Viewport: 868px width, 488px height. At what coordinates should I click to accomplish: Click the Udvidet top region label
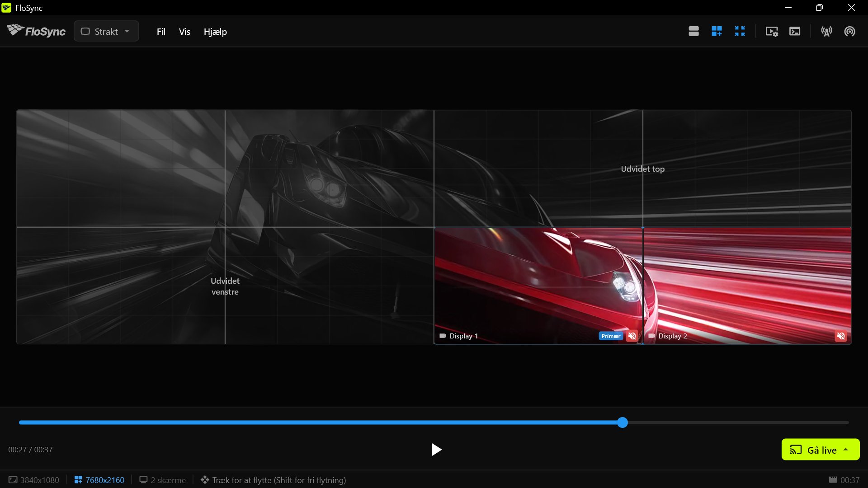pyautogui.click(x=642, y=169)
